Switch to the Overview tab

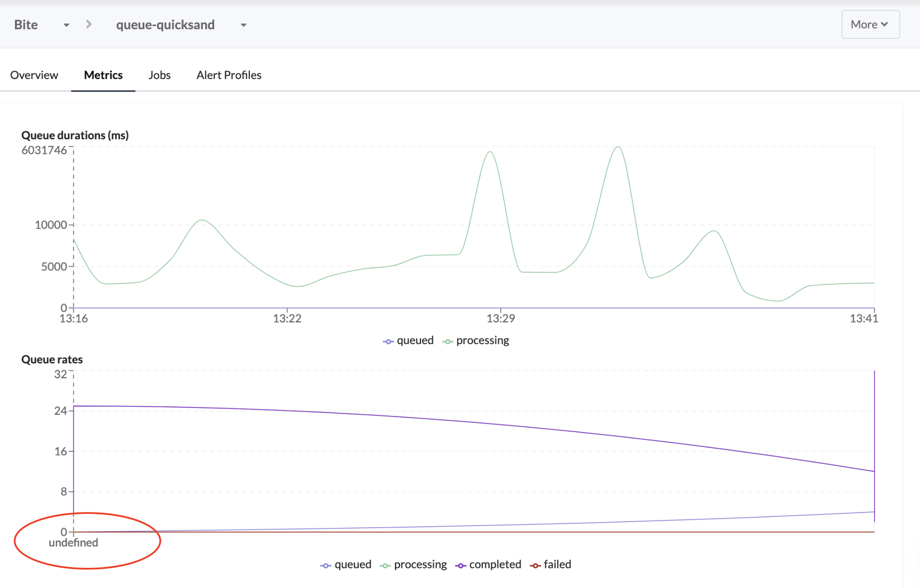34,75
